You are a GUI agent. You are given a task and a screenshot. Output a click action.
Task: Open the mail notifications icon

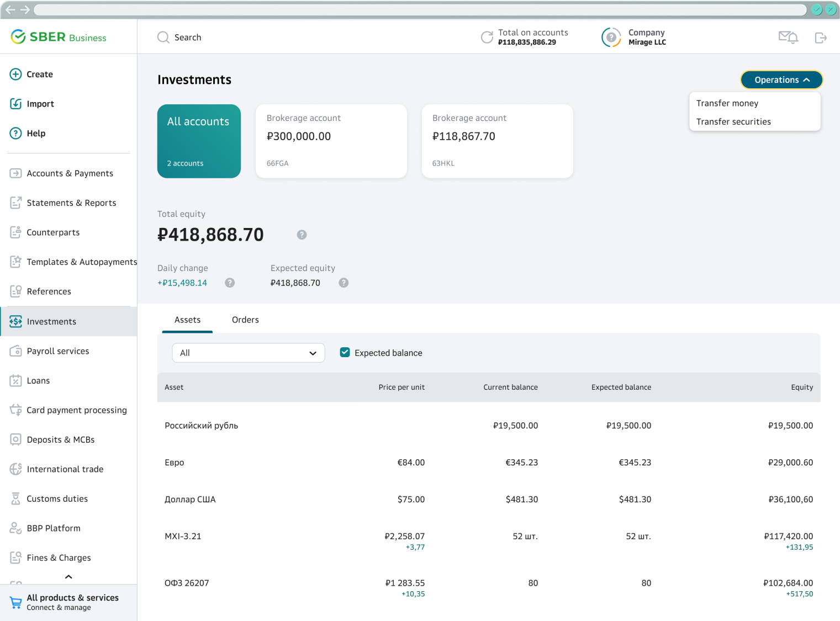tap(788, 38)
